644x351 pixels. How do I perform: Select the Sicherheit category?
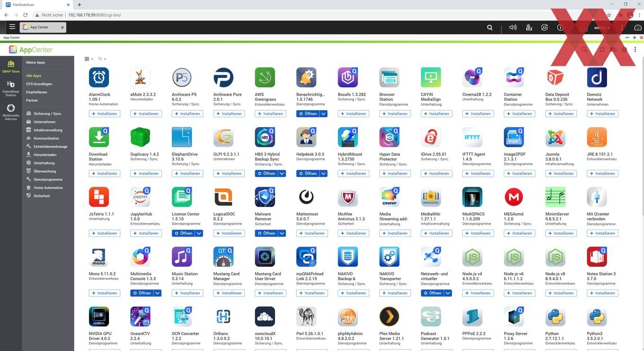tap(42, 196)
